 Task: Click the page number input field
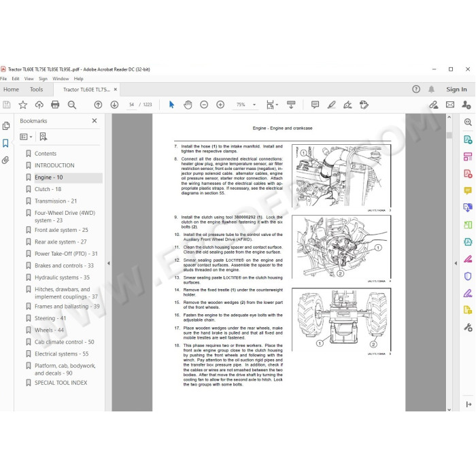point(131,105)
